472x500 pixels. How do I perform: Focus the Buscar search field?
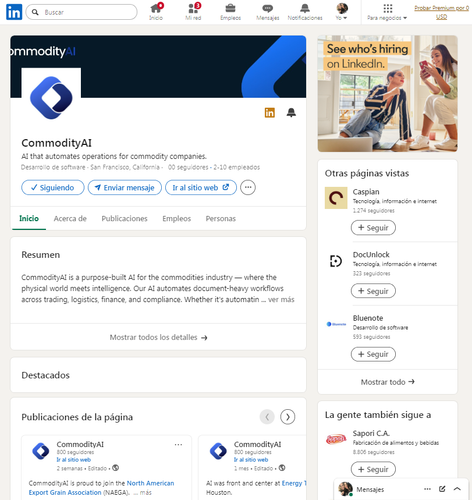(x=82, y=12)
